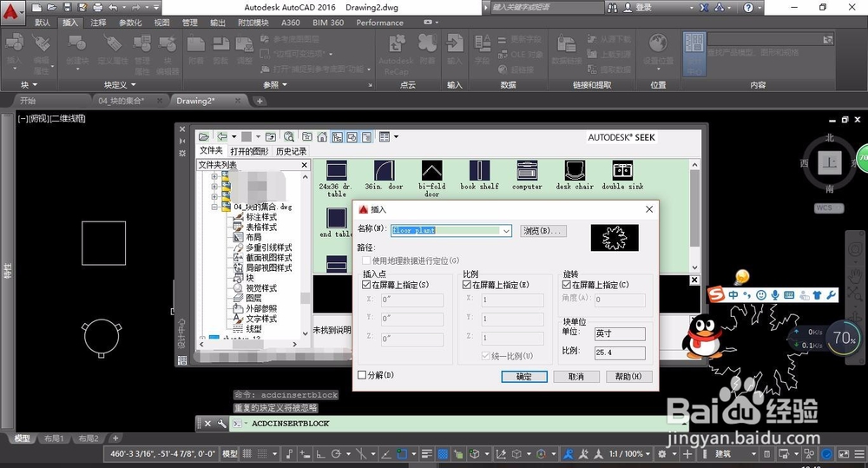Click the 取消 (Cancel) button
This screenshot has width=868, height=468.
[x=575, y=377]
